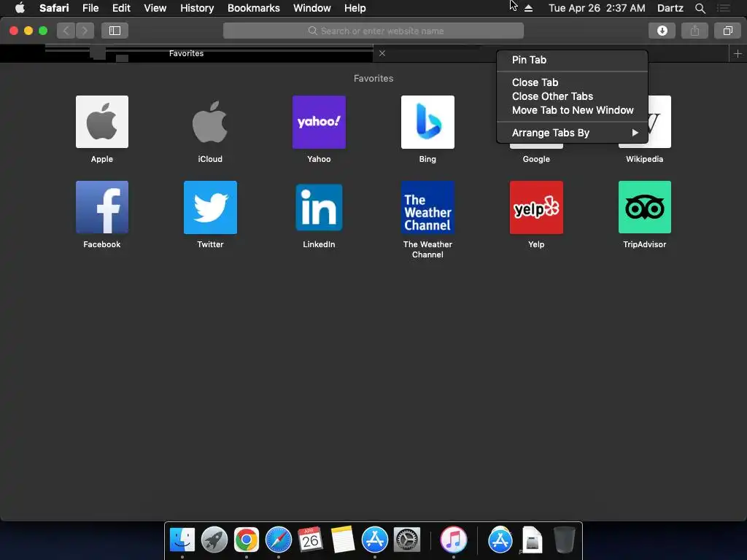Open Notification Center list icon

[x=723, y=8]
